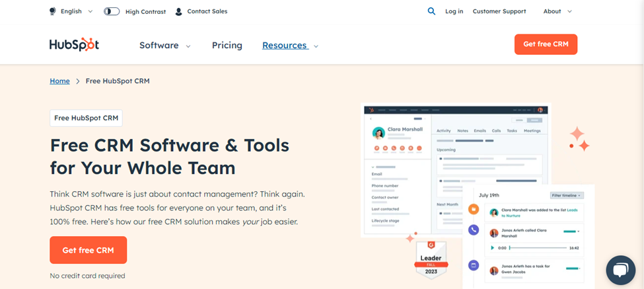Click Clara Marshall's avatar in the CRM preview
The image size is (644, 289).
point(378,133)
